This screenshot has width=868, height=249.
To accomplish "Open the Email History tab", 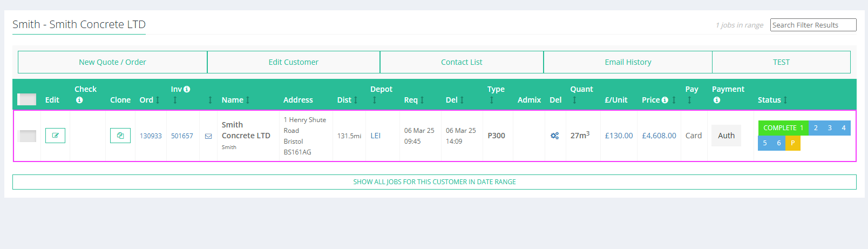I will click(x=628, y=62).
